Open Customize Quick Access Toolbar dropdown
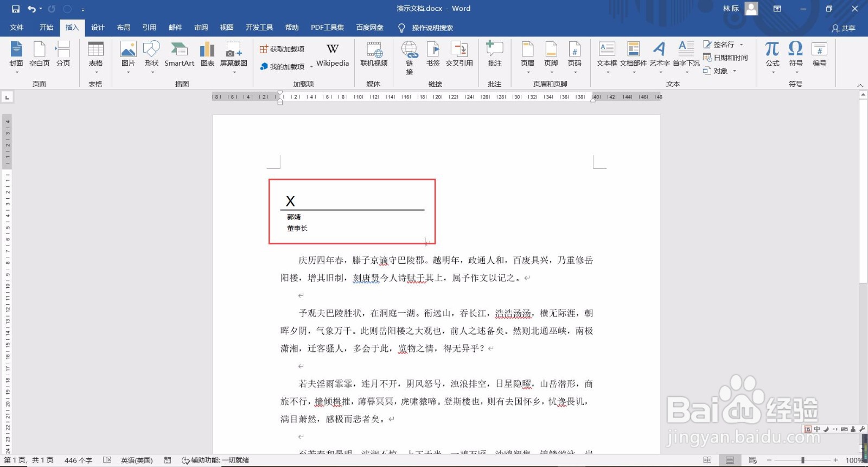Image resolution: width=868 pixels, height=467 pixels. [82, 9]
